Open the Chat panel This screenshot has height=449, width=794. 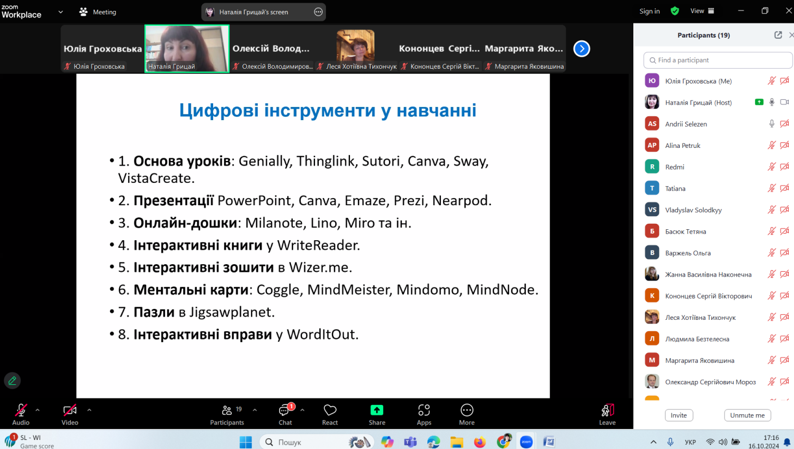(285, 411)
